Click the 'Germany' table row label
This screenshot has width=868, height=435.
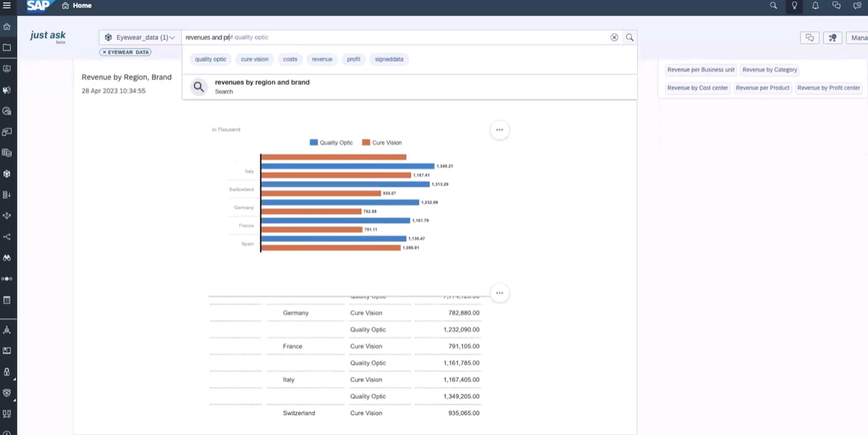[295, 313]
